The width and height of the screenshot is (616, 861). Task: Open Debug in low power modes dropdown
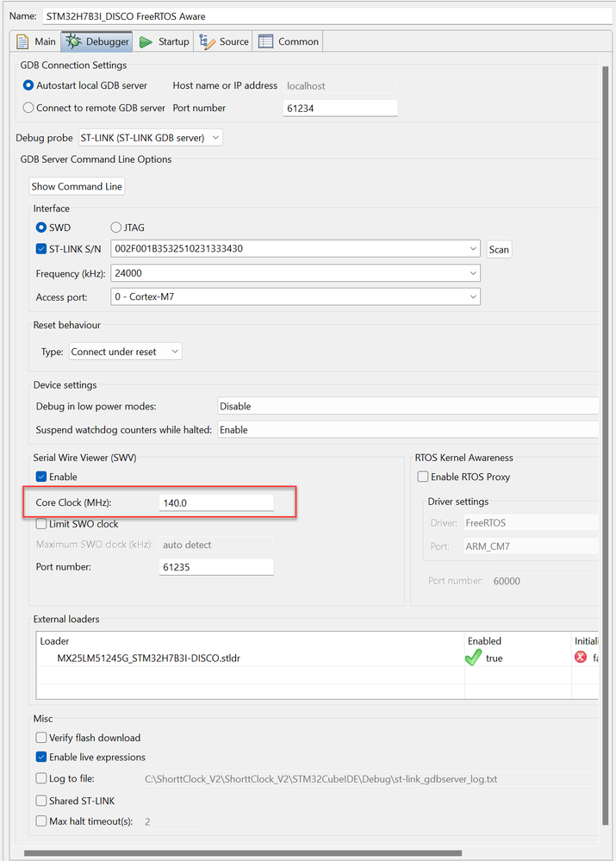click(x=408, y=406)
